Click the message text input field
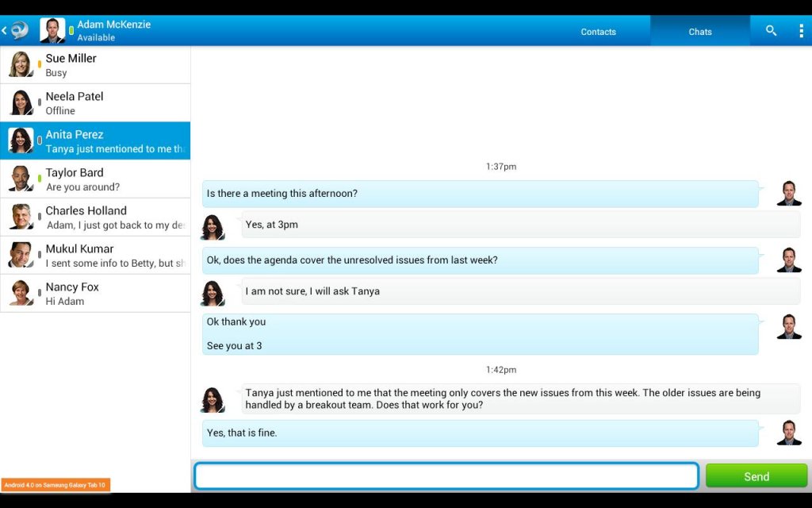Image resolution: width=812 pixels, height=508 pixels. 446,476
